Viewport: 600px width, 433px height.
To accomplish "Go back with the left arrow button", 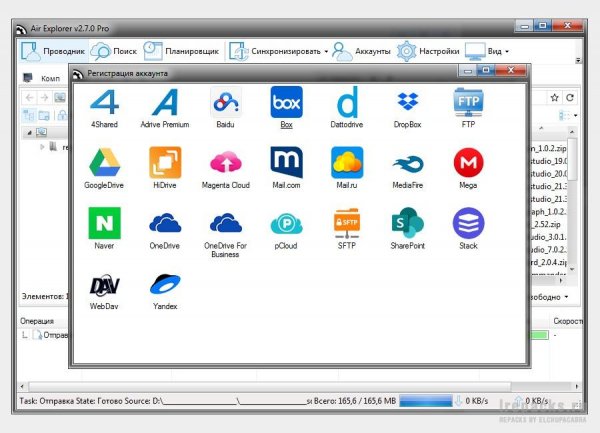I will (x=29, y=98).
